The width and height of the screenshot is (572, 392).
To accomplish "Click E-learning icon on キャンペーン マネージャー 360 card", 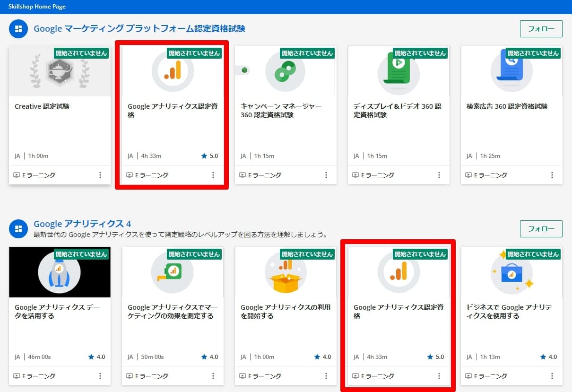I will [x=243, y=175].
